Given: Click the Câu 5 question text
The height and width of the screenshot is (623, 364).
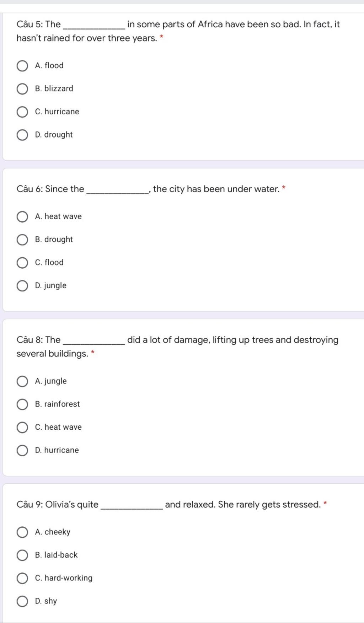Looking at the screenshot, I should click(x=178, y=31).
